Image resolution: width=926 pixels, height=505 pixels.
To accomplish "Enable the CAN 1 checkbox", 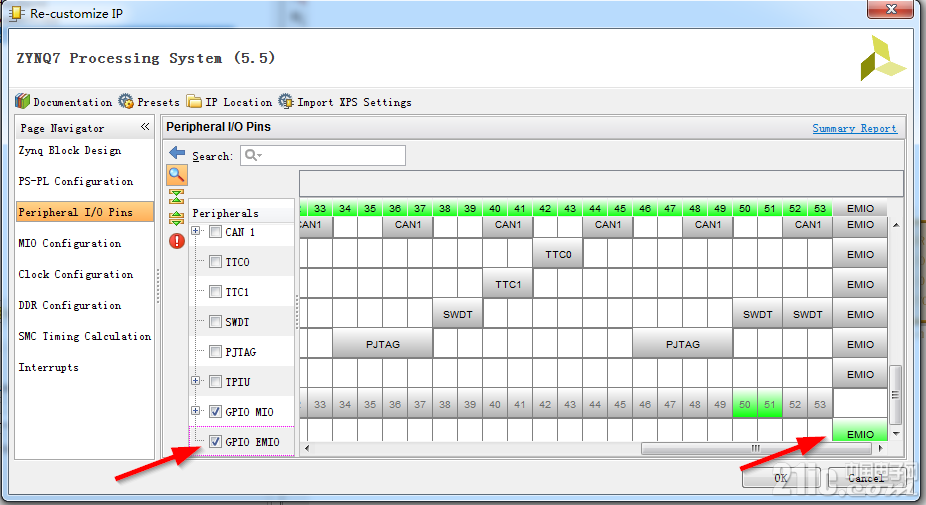I will [216, 232].
